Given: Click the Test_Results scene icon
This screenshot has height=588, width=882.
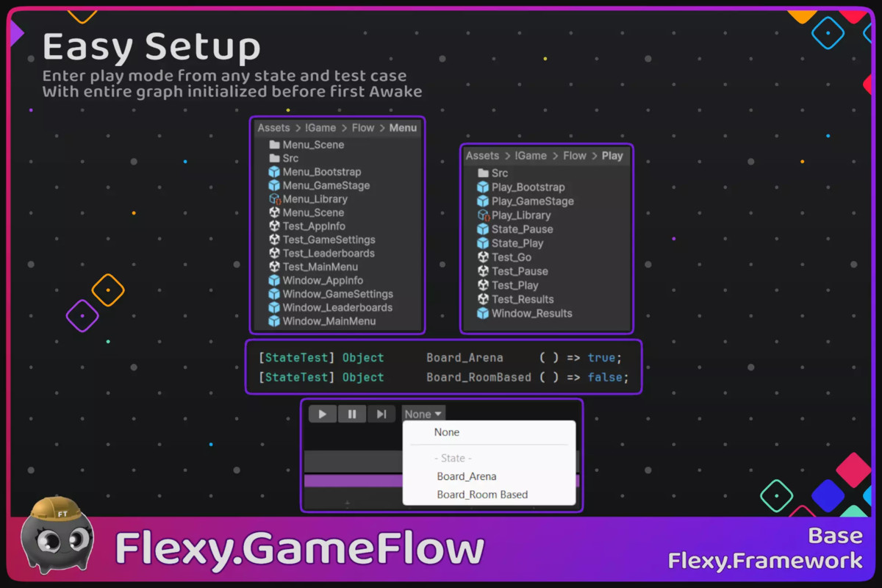Looking at the screenshot, I should 483,299.
